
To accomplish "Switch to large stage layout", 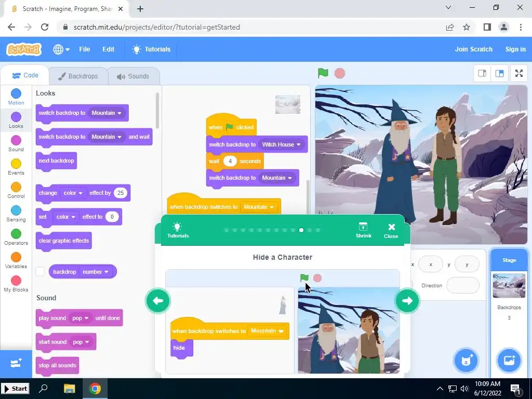I will pos(499,73).
